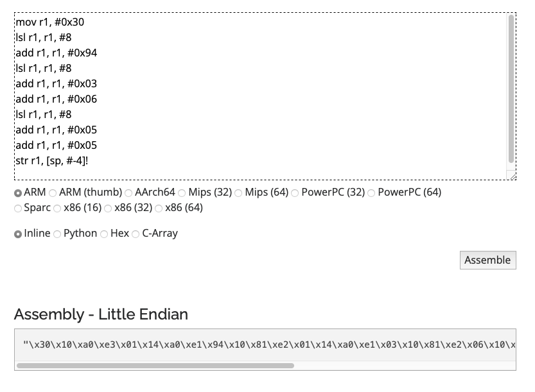
Task: Click the output horizontal scrollbar thumb
Action: (x=155, y=366)
